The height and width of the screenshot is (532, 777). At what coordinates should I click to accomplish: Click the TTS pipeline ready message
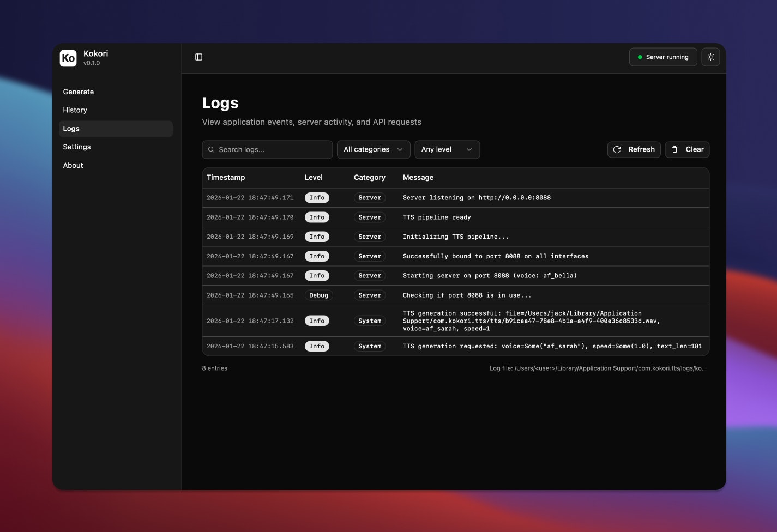pyautogui.click(x=437, y=217)
